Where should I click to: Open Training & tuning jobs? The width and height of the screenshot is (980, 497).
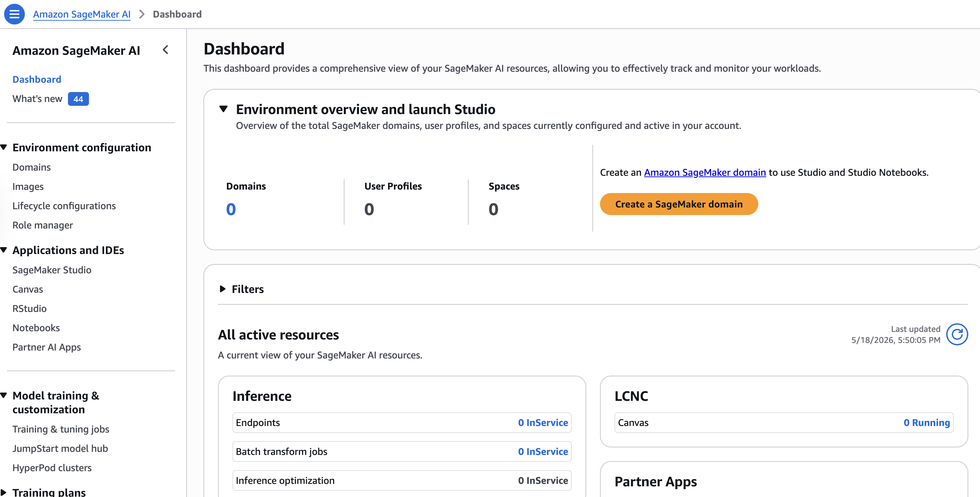61,429
